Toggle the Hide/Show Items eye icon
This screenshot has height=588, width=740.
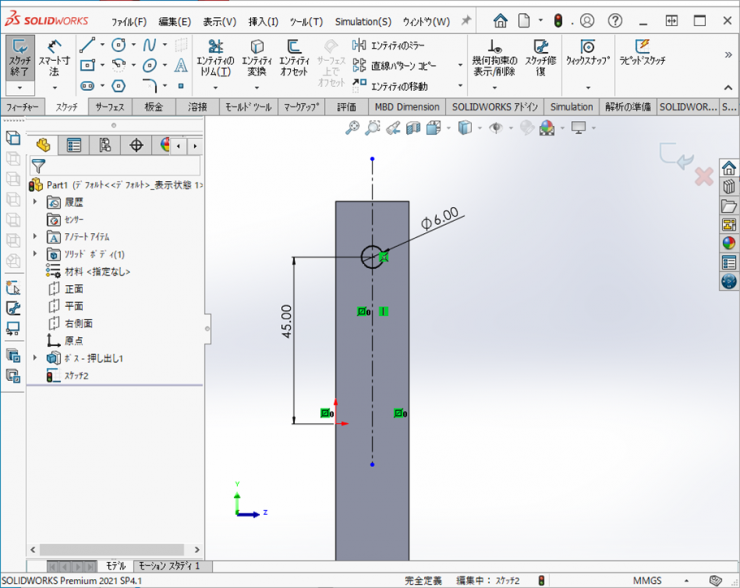[495, 128]
